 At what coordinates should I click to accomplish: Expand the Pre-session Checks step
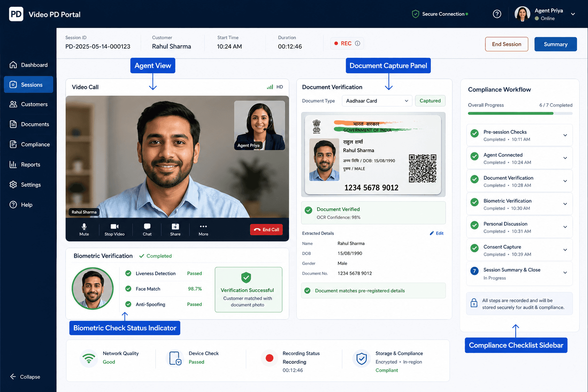coord(565,135)
